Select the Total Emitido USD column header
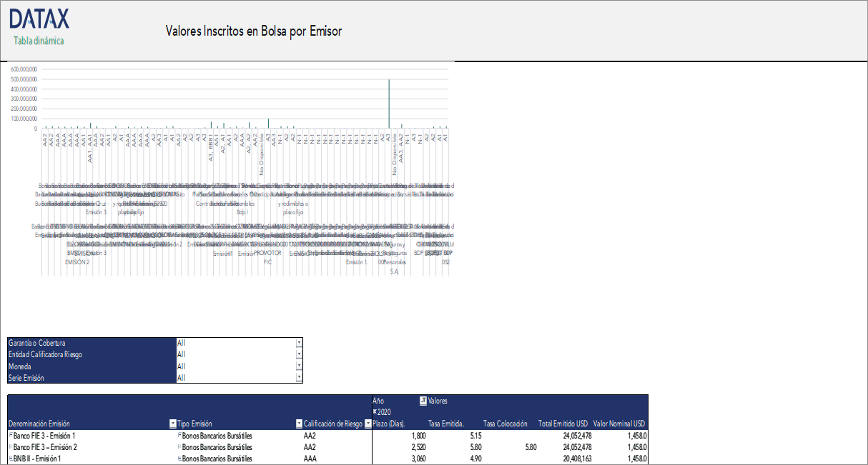 coord(564,424)
